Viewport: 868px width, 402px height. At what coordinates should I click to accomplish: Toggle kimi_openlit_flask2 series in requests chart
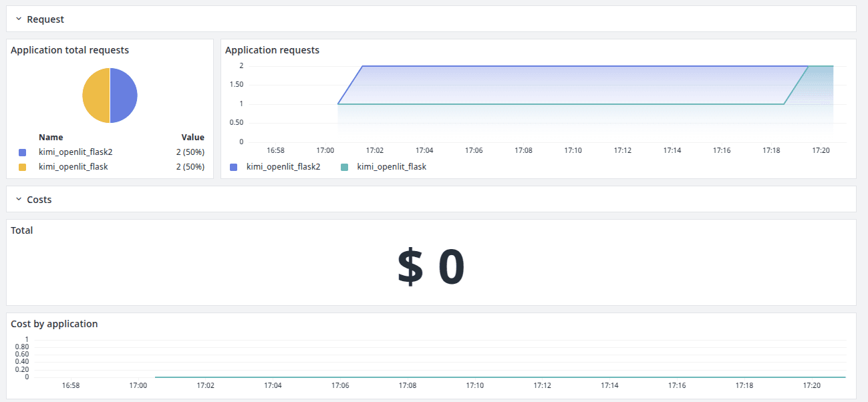point(283,167)
